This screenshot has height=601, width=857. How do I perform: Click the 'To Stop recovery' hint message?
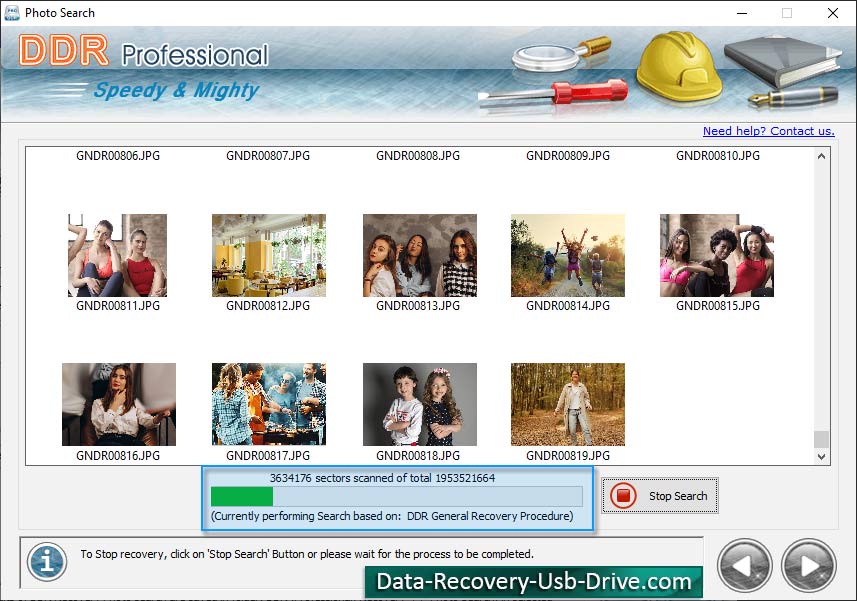click(x=307, y=554)
